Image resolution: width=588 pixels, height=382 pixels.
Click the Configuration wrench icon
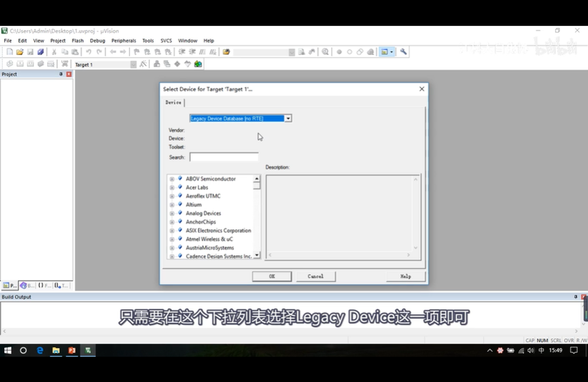[404, 52]
